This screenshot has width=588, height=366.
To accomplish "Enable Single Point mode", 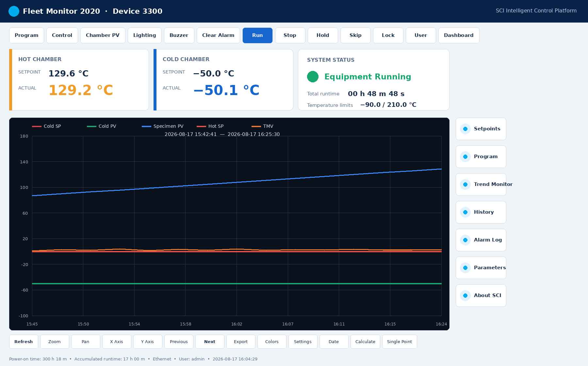I will click(400, 341).
